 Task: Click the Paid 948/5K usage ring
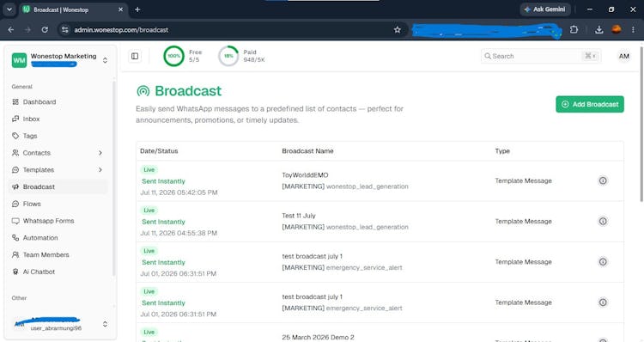coord(228,56)
